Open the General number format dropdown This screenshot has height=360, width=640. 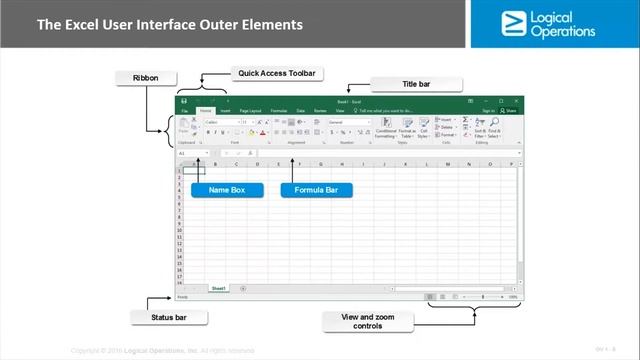369,122
